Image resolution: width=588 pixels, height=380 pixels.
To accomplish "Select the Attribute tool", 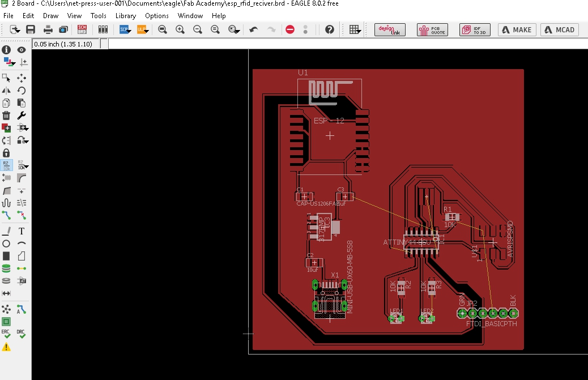I will (x=22, y=281).
